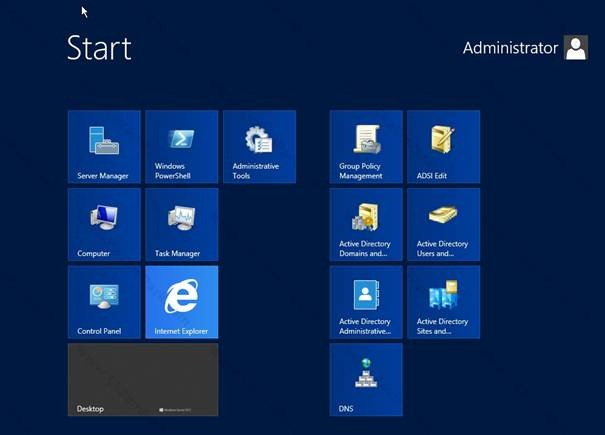Screen dimensions: 605x435
Task: Open the Administrative Tools tile
Action: tap(259, 147)
